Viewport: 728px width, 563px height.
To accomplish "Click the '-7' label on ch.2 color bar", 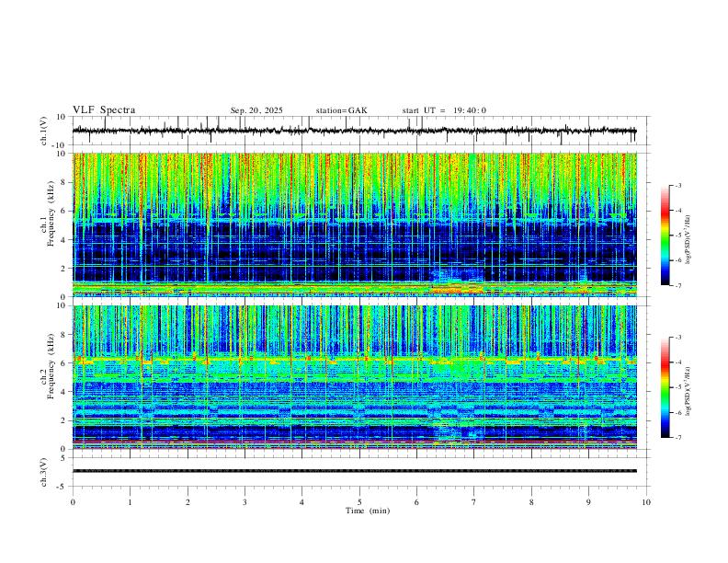I will 677,438.
